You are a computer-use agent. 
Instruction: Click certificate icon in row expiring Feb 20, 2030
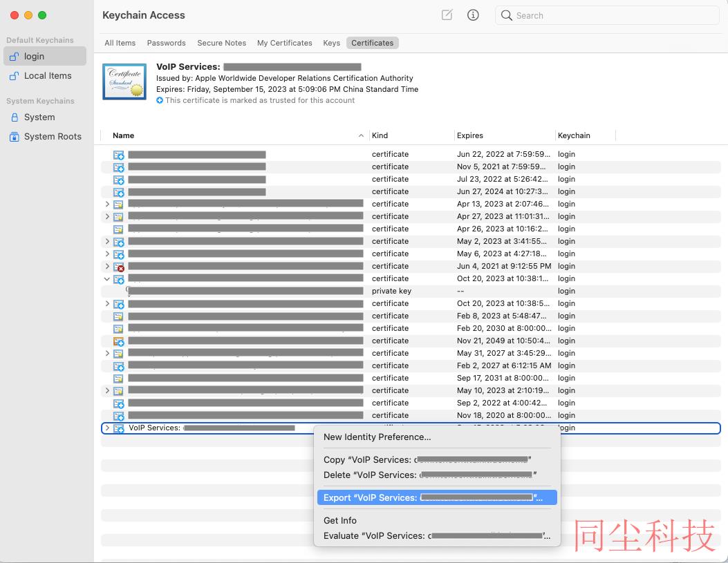point(118,329)
